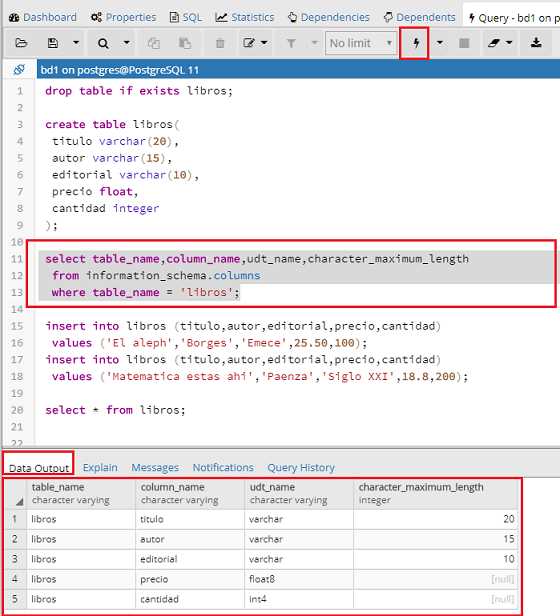Viewport: 560px width, 616px height.
Task: Click the select-all corner cell of grid
Action: (16, 494)
